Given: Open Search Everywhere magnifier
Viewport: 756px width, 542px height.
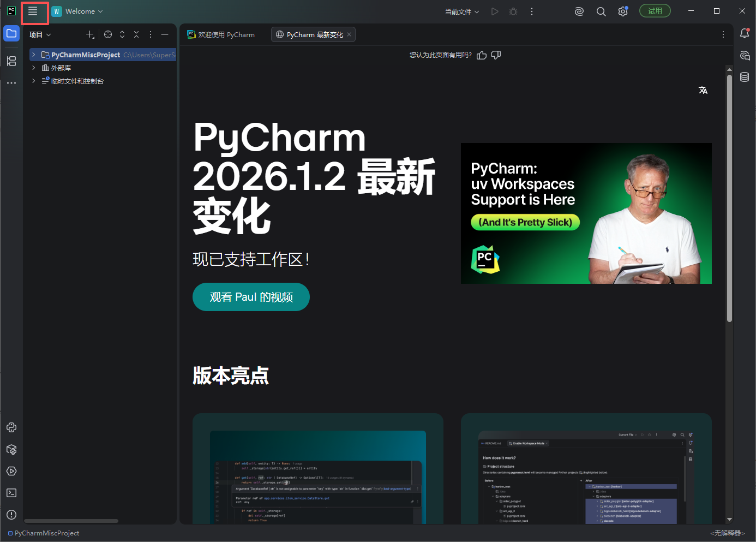Looking at the screenshot, I should pos(601,11).
